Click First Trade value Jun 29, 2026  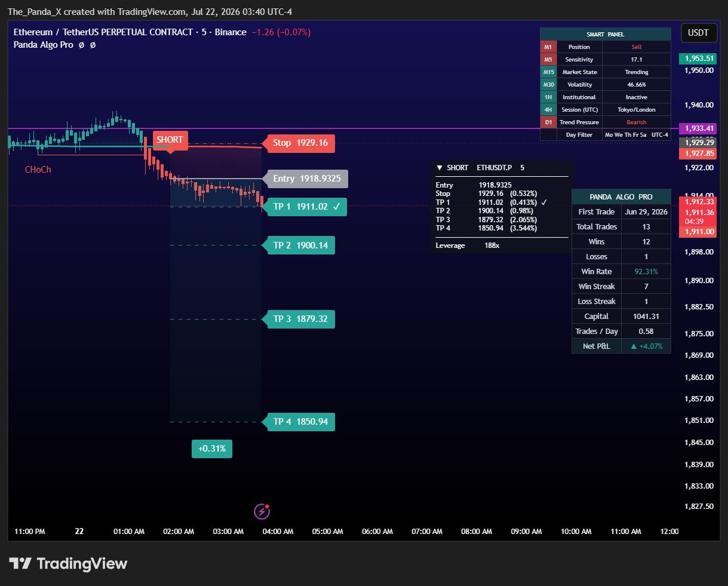click(x=646, y=211)
